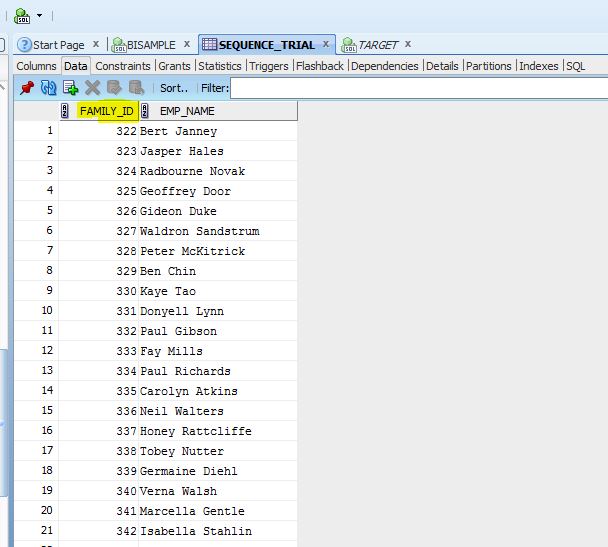
Task: Click the FAMILY_ID column header
Action: click(x=107, y=111)
